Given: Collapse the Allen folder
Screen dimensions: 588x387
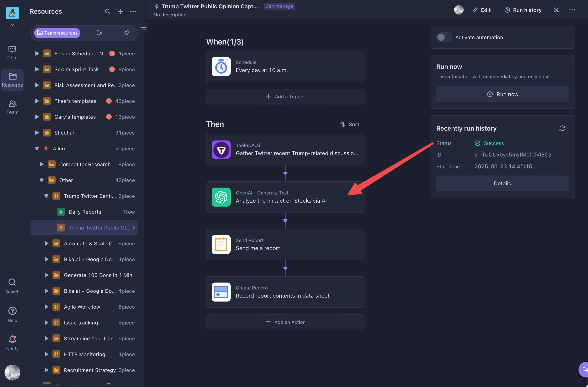Looking at the screenshot, I should [x=37, y=148].
